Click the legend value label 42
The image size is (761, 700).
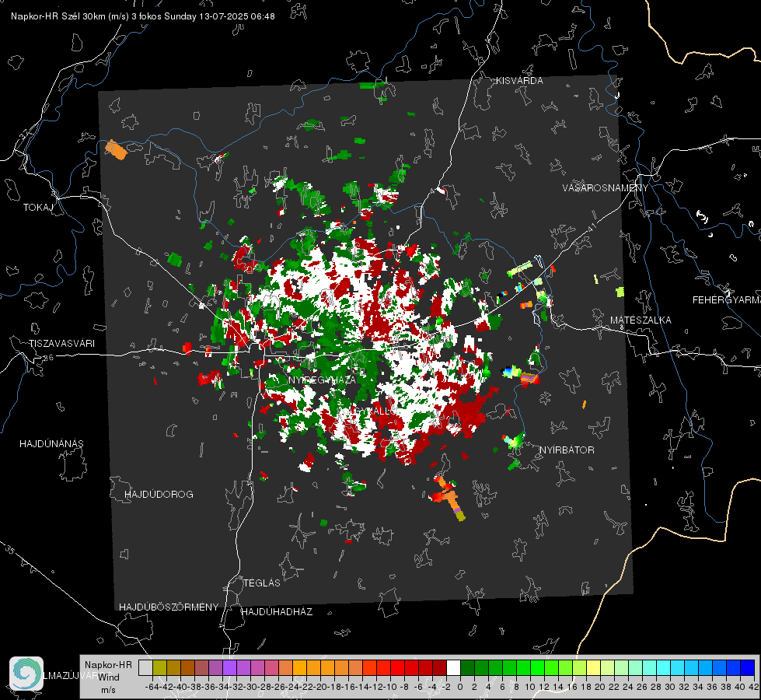754,687
